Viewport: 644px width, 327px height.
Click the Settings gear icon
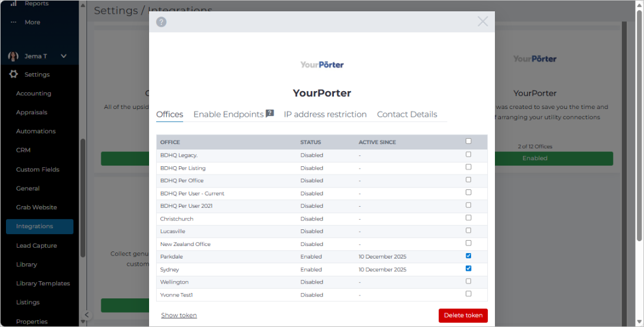pyautogui.click(x=14, y=74)
